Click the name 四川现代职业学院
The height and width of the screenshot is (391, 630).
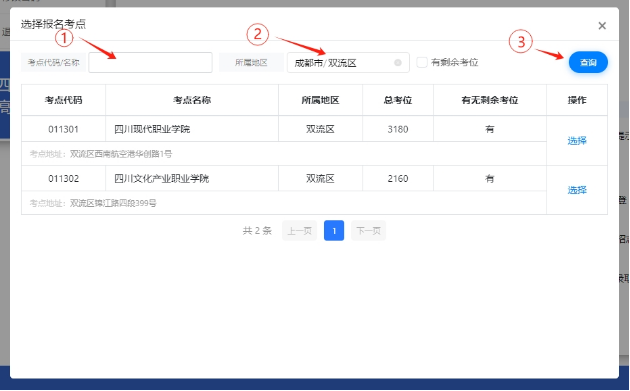point(152,129)
